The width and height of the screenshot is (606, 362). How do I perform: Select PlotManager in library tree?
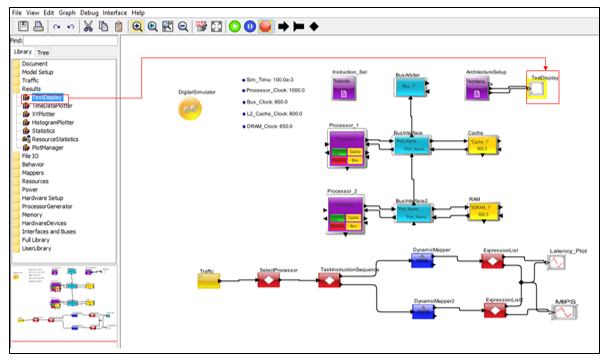[48, 148]
